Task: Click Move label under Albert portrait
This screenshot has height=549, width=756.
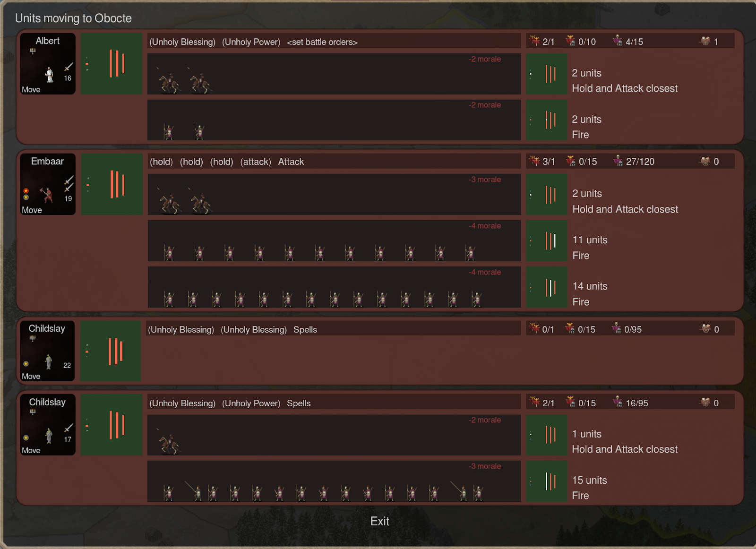Action: coord(31,90)
